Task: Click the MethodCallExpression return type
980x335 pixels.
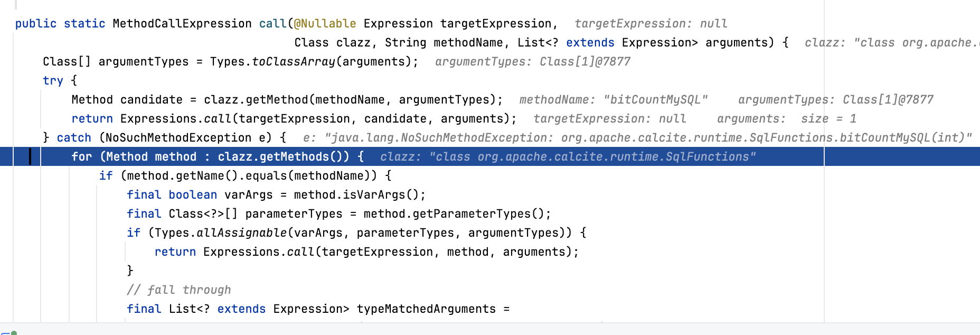Action: [x=182, y=24]
